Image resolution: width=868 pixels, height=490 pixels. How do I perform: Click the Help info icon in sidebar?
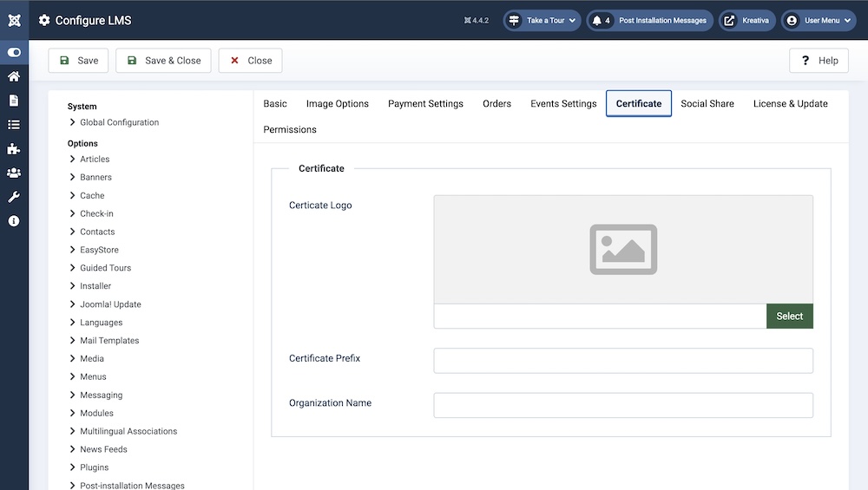click(14, 221)
